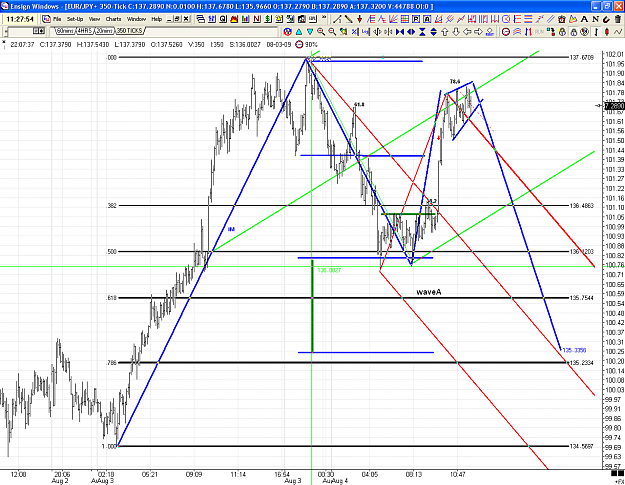Viewport: 625px width, 485px height.
Task: Click the vertical compress scale icon
Action: click(422, 31)
